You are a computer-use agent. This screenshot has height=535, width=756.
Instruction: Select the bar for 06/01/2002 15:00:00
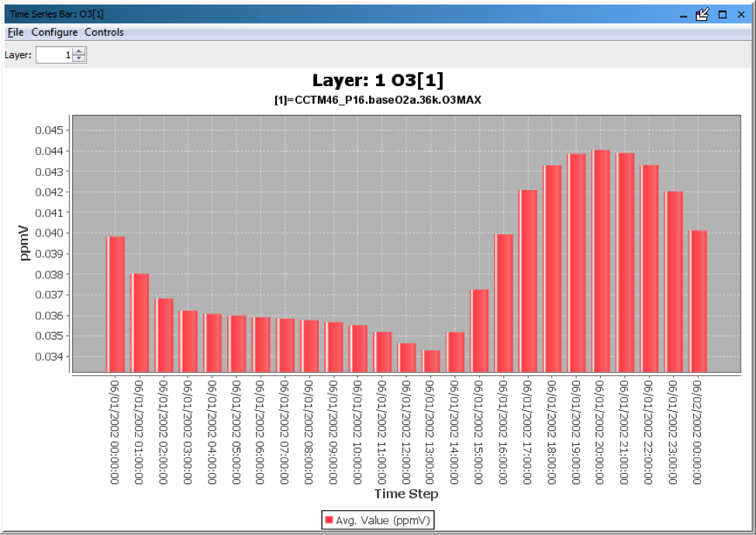pos(479,330)
